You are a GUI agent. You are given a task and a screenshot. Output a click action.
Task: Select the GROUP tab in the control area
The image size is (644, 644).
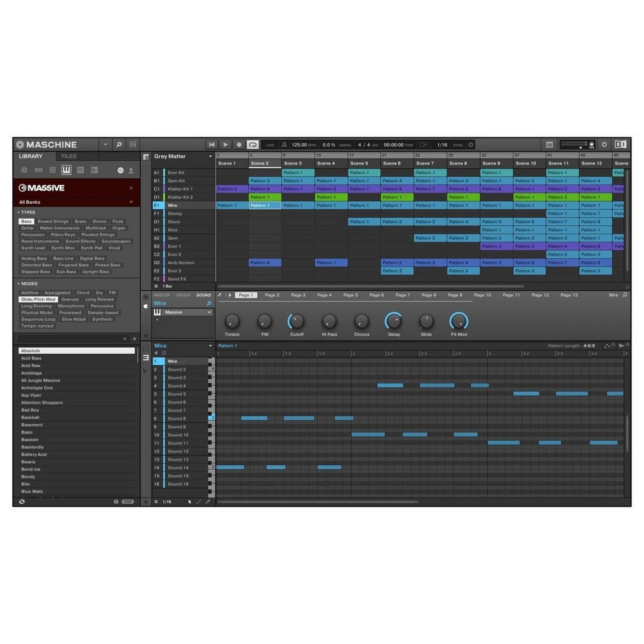(183, 295)
